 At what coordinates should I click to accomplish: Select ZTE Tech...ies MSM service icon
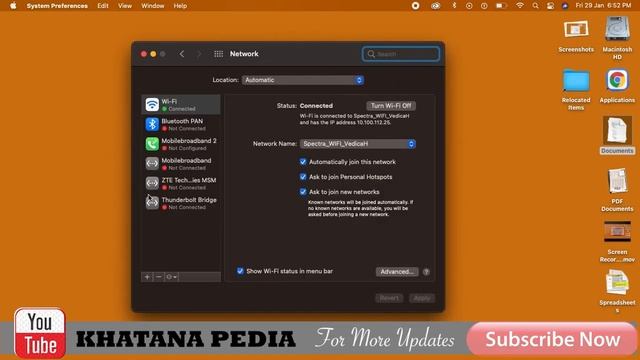coord(152,183)
